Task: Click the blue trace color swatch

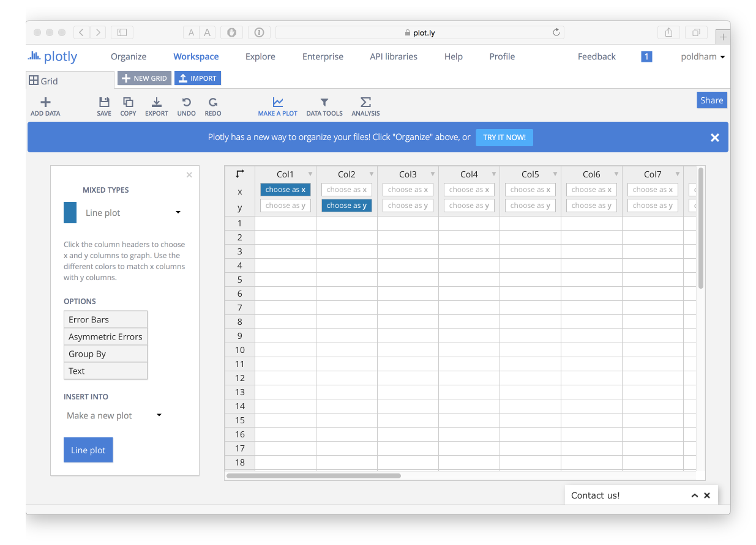Action: click(70, 212)
